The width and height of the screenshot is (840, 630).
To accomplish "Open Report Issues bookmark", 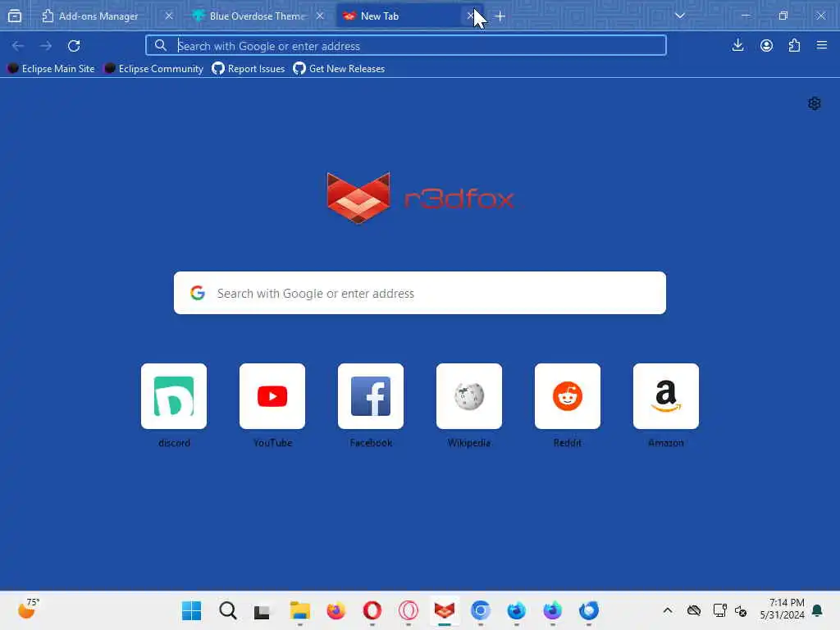I will point(249,69).
